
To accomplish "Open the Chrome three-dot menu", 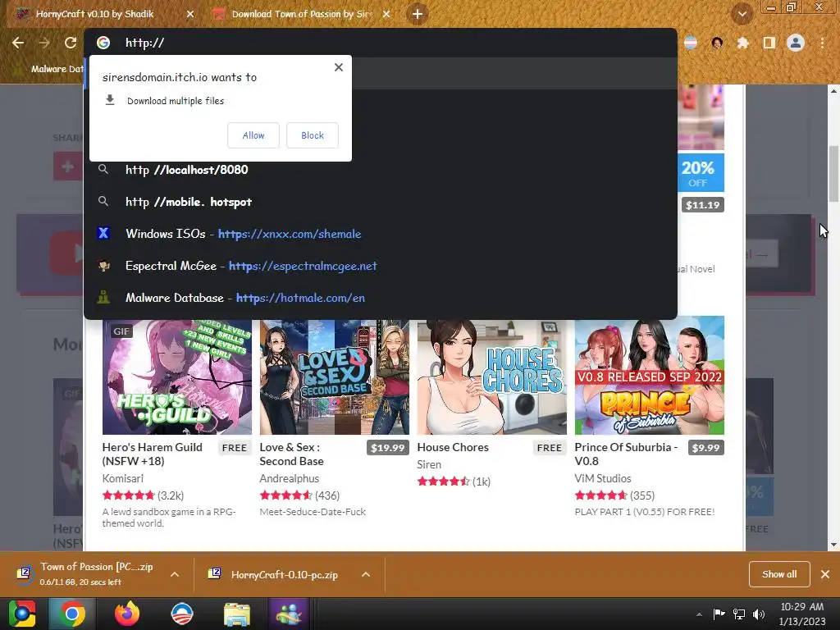I will (x=822, y=43).
